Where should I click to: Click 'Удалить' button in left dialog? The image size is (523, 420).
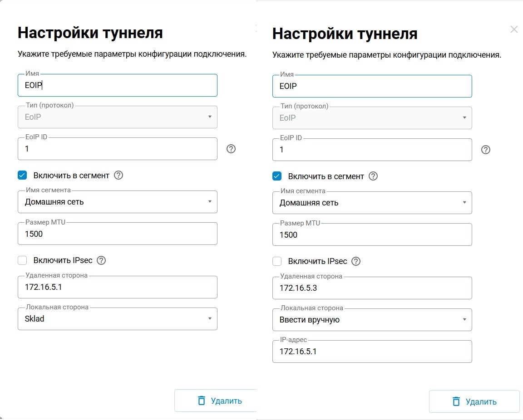(x=216, y=401)
